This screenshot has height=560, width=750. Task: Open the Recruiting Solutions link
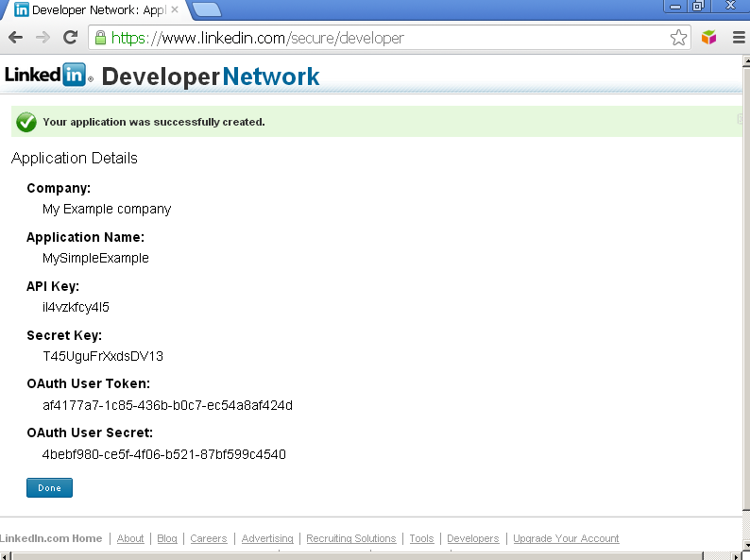350,538
